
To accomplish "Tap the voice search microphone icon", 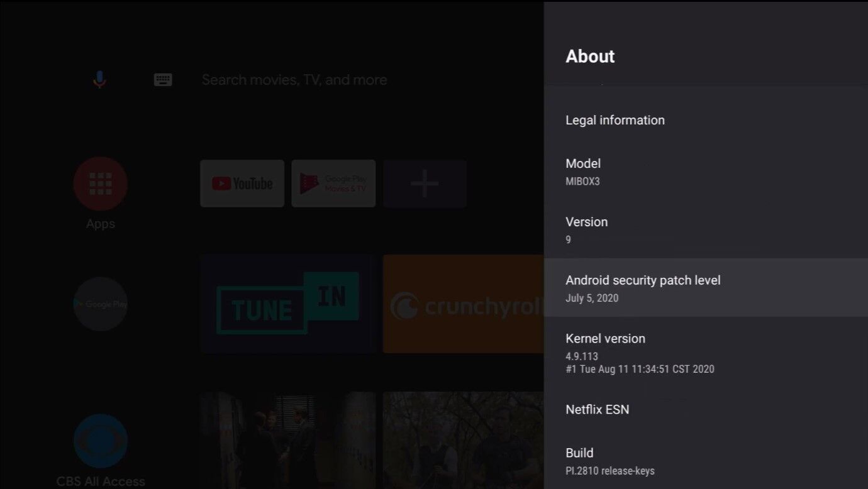I will pyautogui.click(x=99, y=80).
